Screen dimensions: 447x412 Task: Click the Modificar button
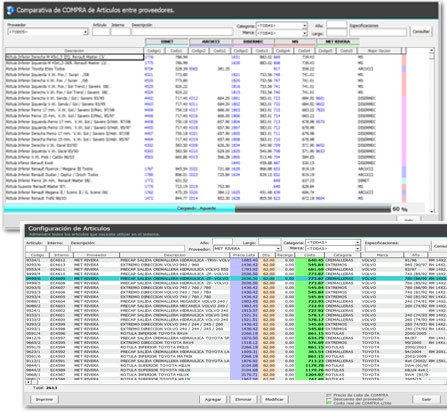274,399
